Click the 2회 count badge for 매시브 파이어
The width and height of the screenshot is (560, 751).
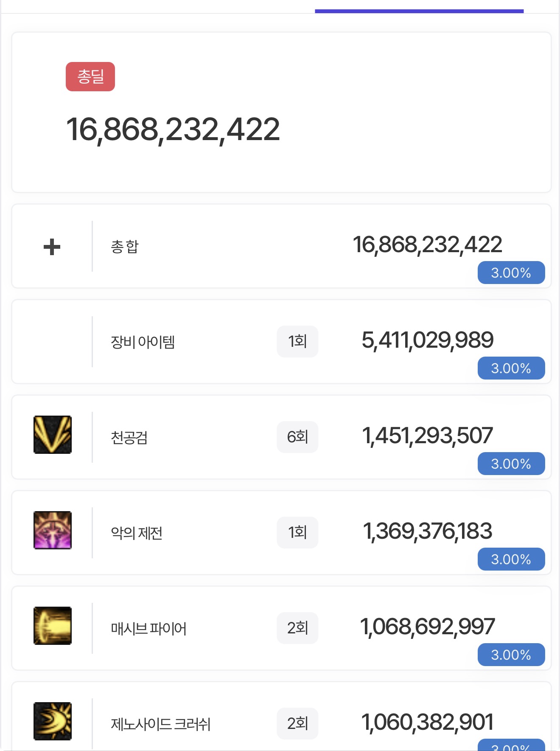tap(297, 628)
